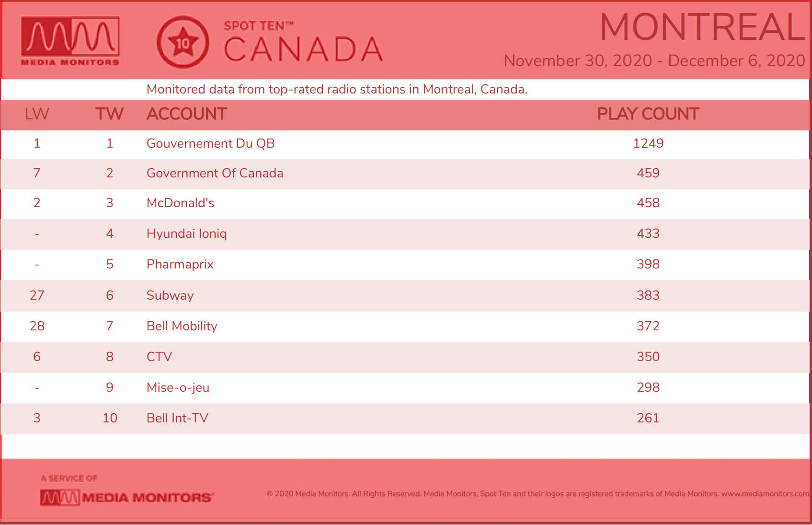Select the Mise-o-jeu account entry
This screenshot has height=525, width=812.
[178, 387]
